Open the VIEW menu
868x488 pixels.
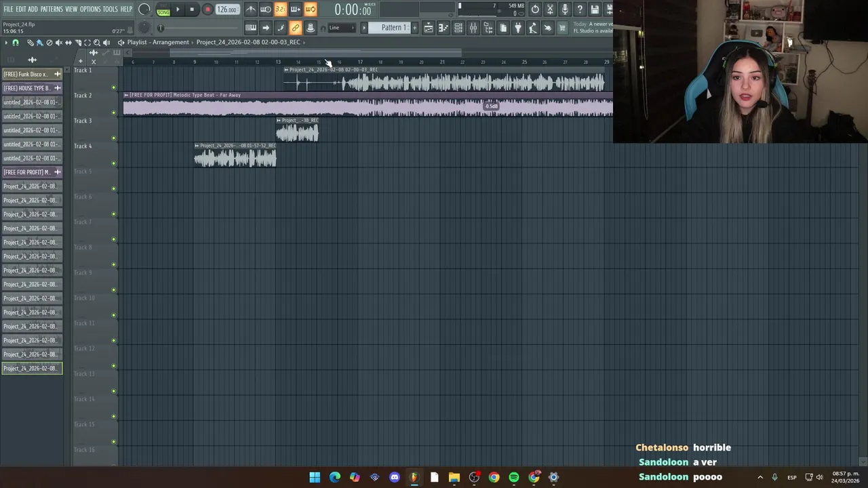(x=71, y=9)
